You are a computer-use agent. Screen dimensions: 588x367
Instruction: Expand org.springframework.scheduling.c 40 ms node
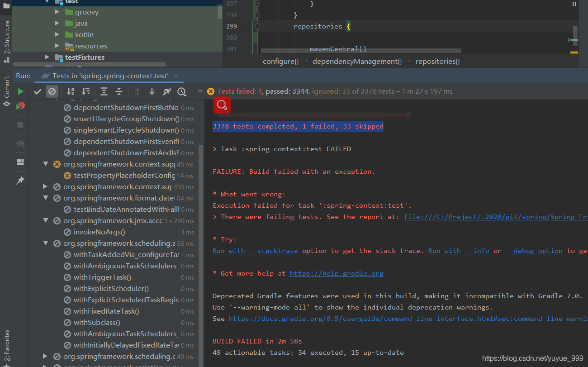point(46,357)
